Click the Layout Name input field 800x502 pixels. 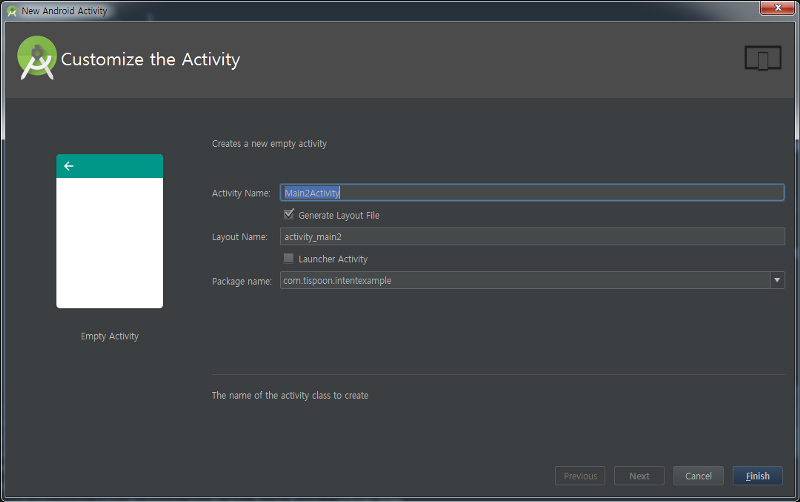532,236
